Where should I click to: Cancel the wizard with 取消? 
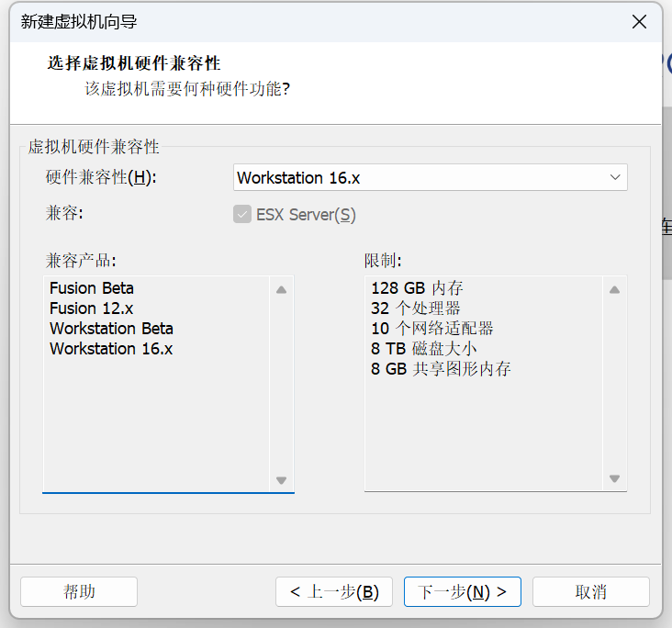point(591,591)
